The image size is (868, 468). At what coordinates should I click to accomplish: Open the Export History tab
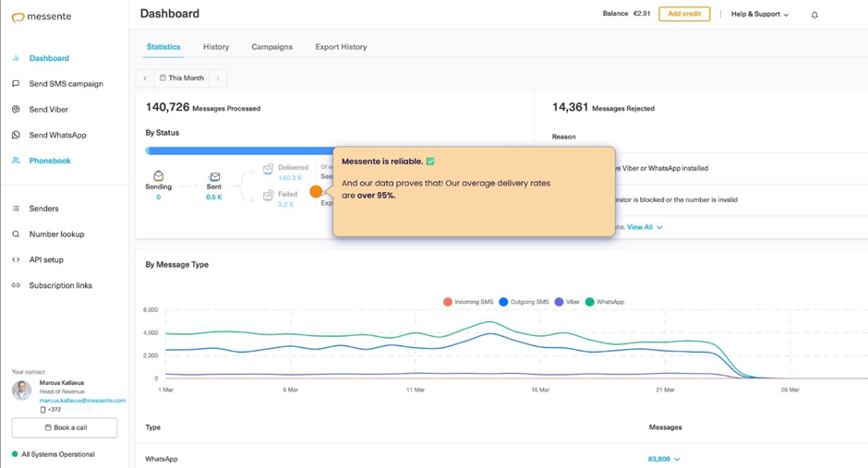click(x=341, y=47)
